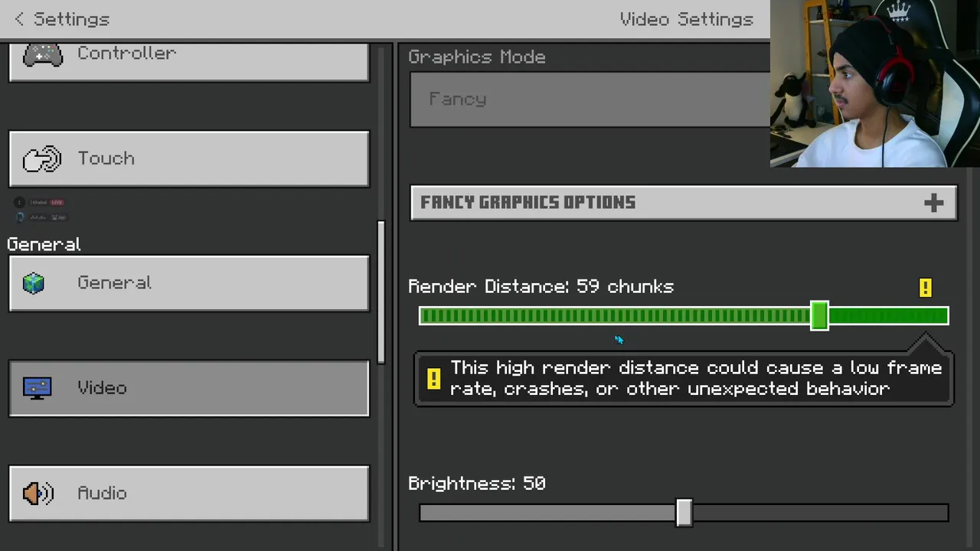Click the monitor icon for Video
This screenshot has width=980, height=551.
[37, 388]
